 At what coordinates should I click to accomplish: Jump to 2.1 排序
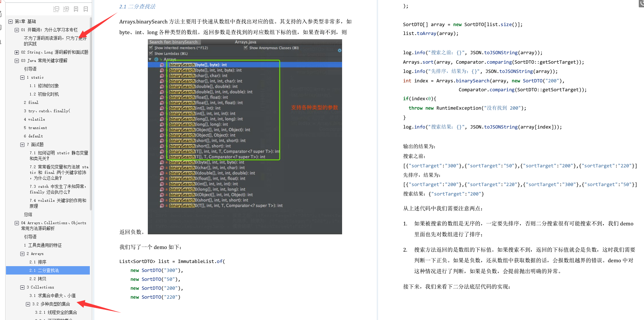coord(38,262)
